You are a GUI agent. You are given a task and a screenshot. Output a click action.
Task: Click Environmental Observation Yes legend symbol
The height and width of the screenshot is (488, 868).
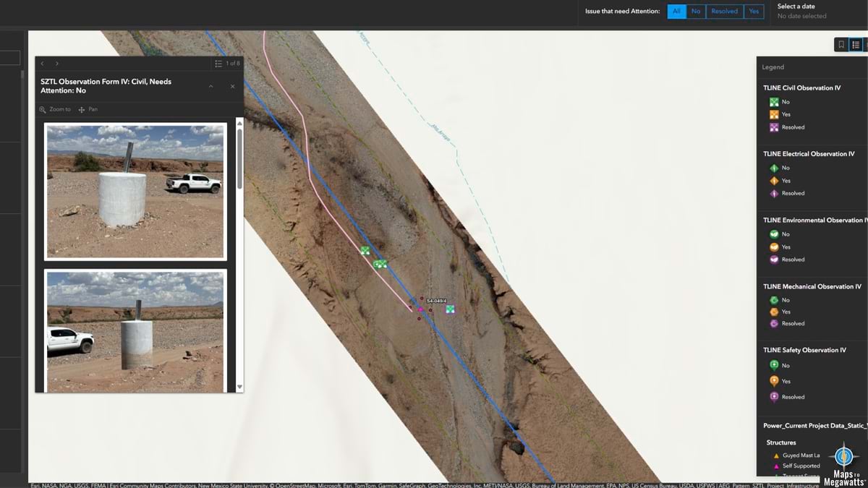click(774, 247)
